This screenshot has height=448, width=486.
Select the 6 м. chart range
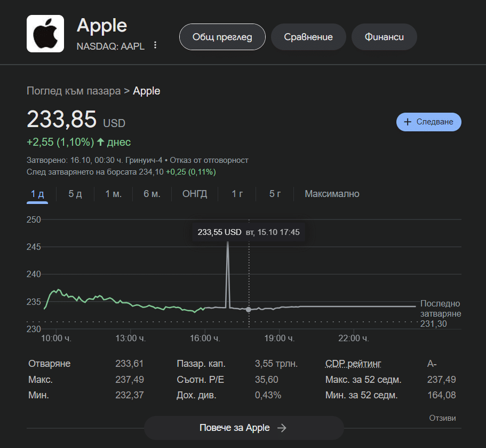pyautogui.click(x=152, y=194)
